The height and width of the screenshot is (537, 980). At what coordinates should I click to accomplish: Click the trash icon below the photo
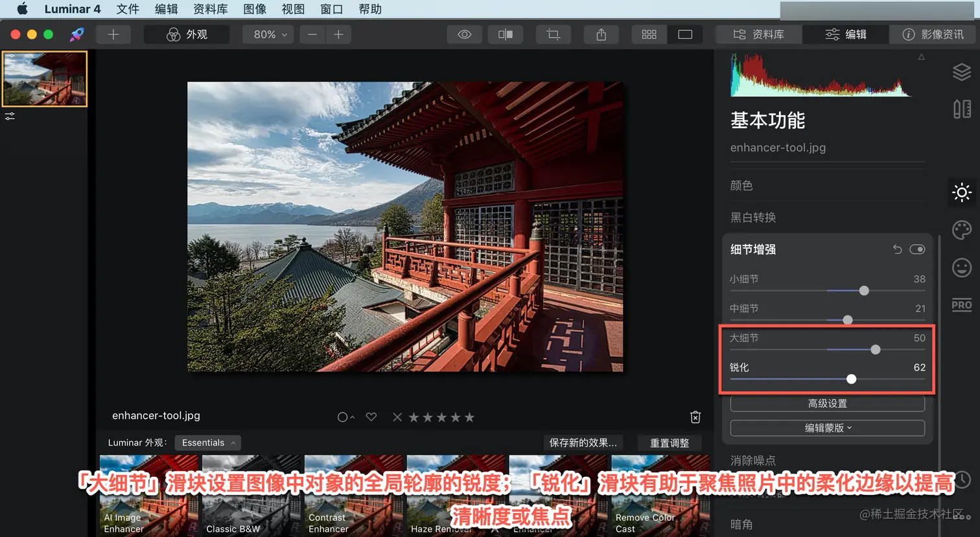pyautogui.click(x=695, y=417)
